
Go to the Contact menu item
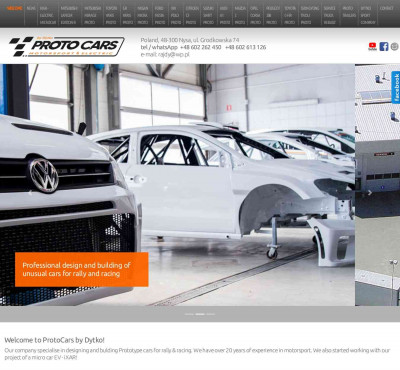coord(386,8)
